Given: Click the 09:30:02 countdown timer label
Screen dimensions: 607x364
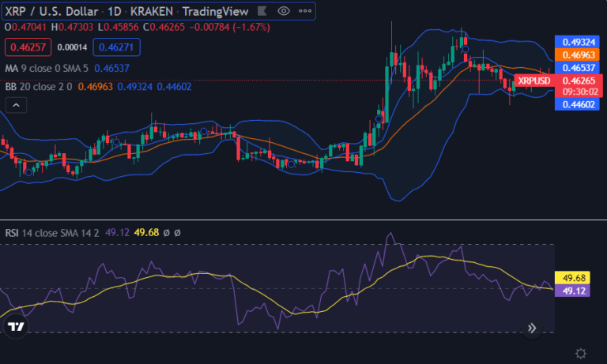Looking at the screenshot, I should [580, 92].
